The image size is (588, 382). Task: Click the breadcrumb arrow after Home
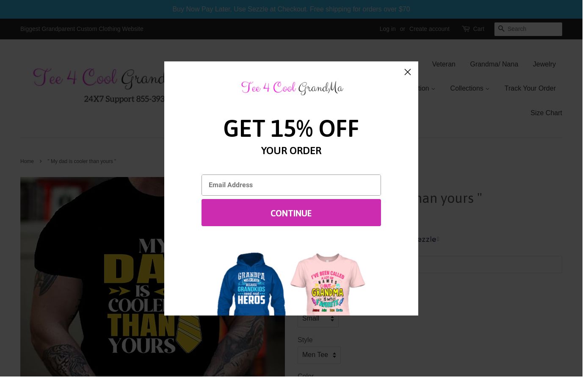coord(41,161)
